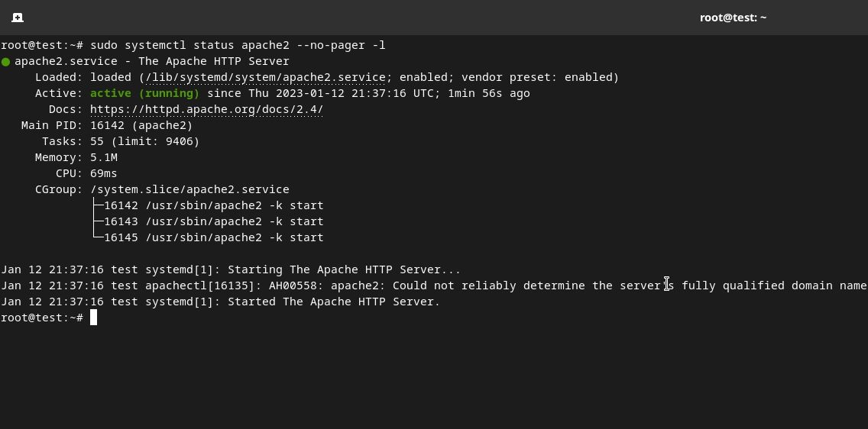Open the httpd.apache.org docs link
Image resolution: width=868 pixels, height=429 pixels.
[x=206, y=109]
